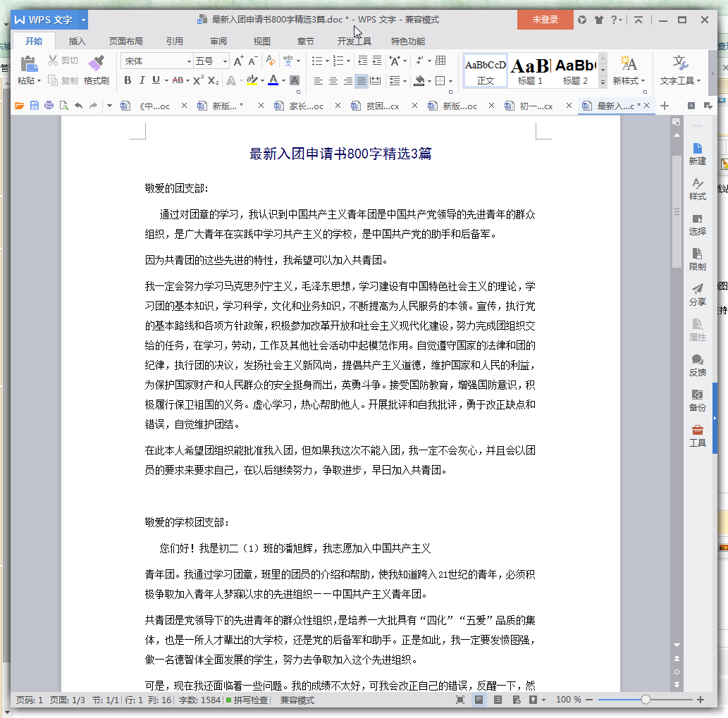Click the 未登录 login button
Image resolution: width=728 pixels, height=718 pixels.
point(545,20)
